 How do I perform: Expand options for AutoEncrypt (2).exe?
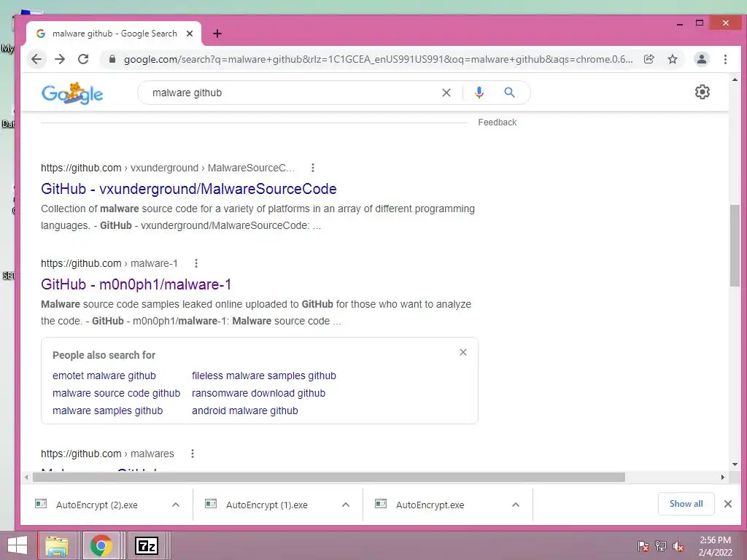pyautogui.click(x=176, y=505)
